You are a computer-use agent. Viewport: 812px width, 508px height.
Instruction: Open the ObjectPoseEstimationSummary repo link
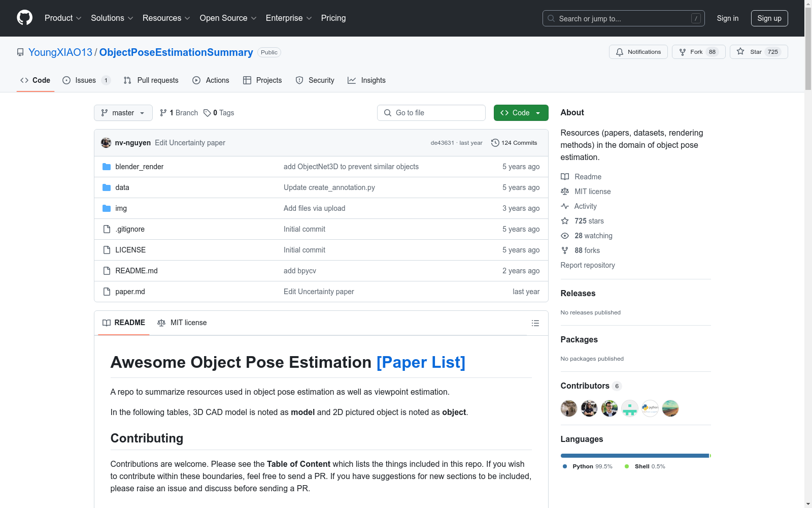(176, 52)
